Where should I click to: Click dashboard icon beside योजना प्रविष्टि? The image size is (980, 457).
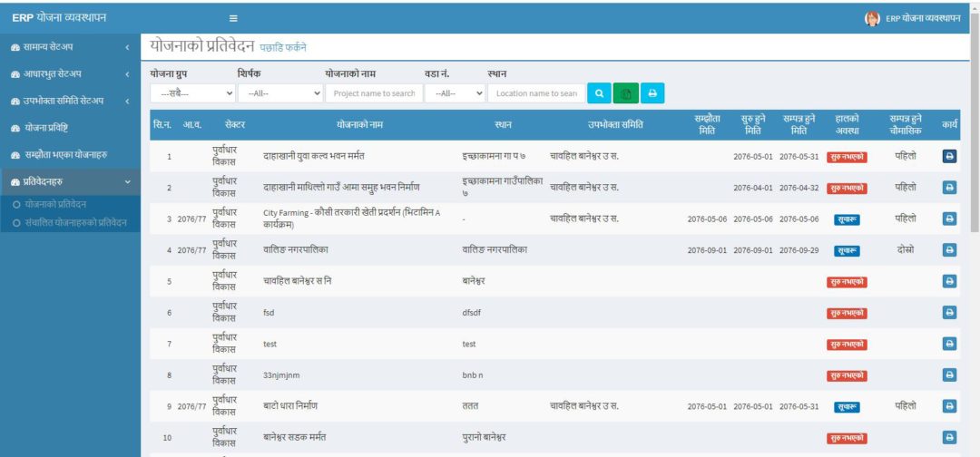pos(15,128)
